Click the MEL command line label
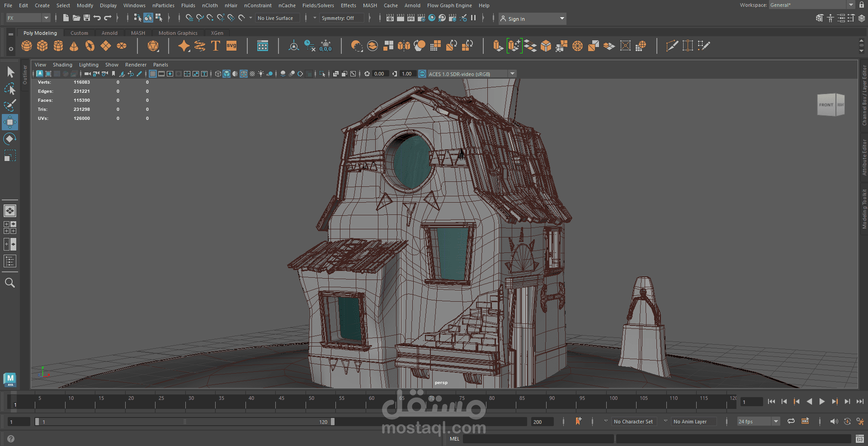This screenshot has width=868, height=446. point(454,439)
